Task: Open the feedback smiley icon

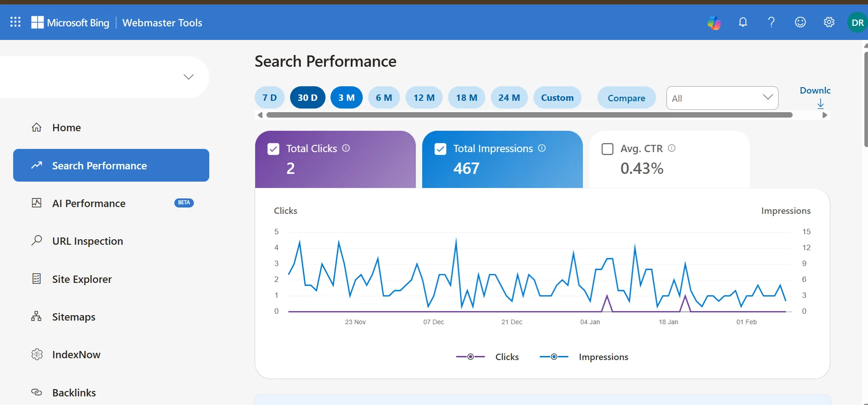Action: [800, 22]
